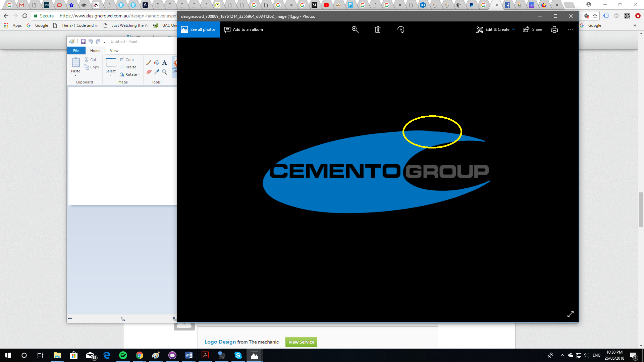Select the Eraser tool in Paint

pyautogui.click(x=149, y=72)
